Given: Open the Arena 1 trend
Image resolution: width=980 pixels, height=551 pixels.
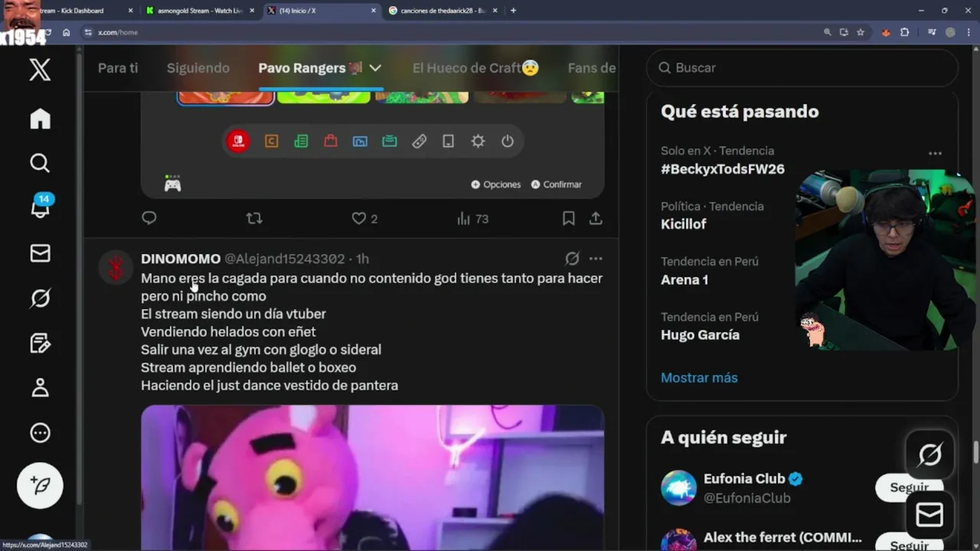Looking at the screenshot, I should point(684,279).
